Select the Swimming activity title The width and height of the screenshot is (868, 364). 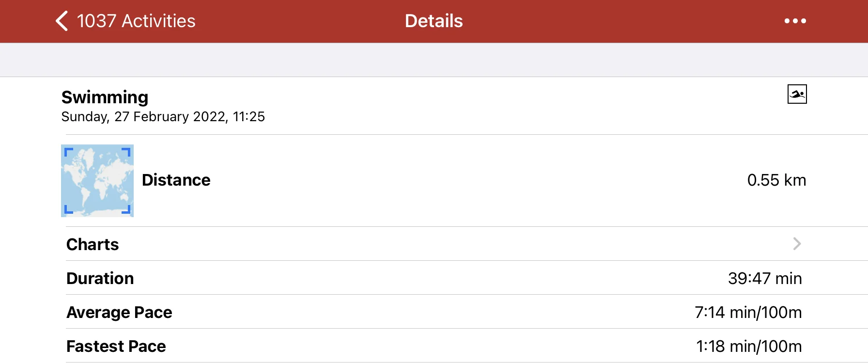(105, 97)
